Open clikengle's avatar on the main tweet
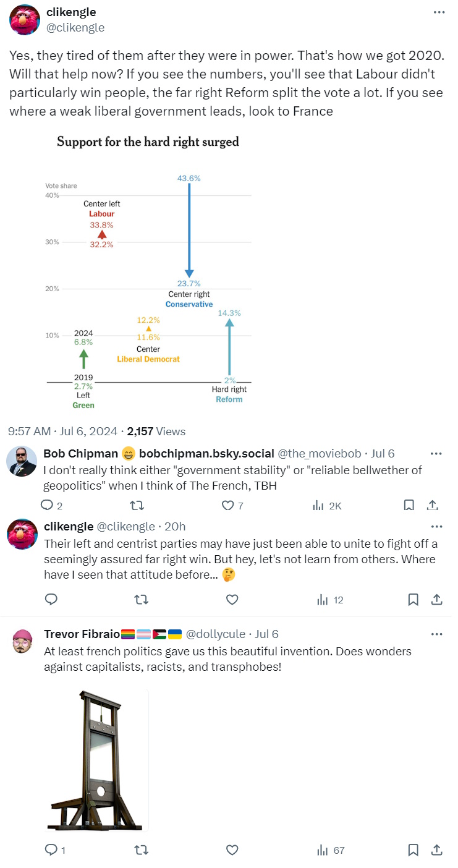The width and height of the screenshot is (458, 868). (25, 20)
